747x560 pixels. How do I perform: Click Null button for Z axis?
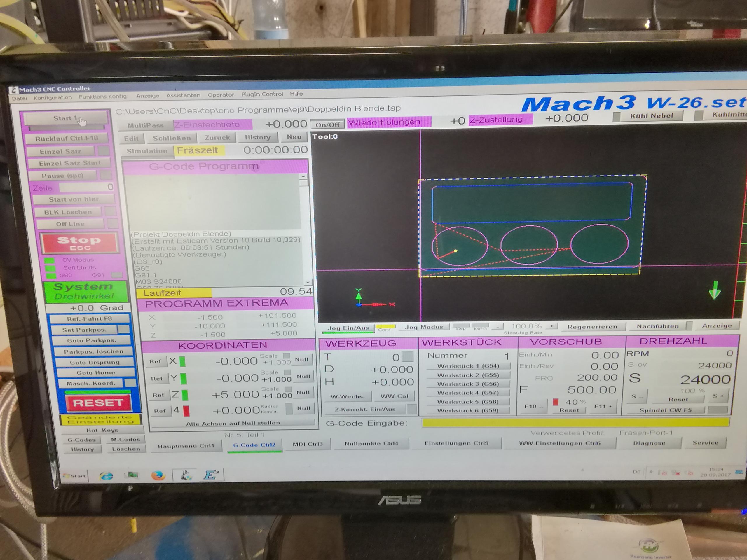[303, 393]
